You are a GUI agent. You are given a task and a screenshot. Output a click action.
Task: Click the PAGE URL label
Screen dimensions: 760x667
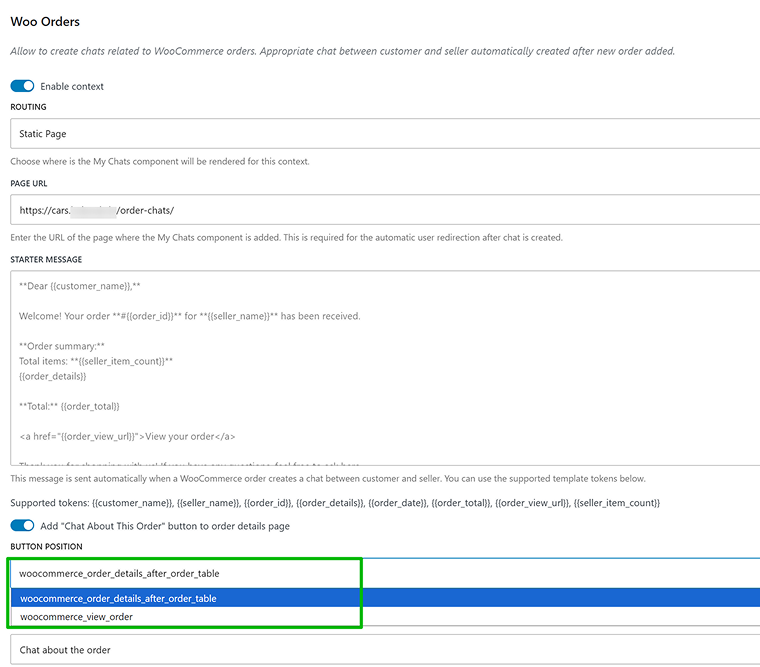(x=29, y=183)
